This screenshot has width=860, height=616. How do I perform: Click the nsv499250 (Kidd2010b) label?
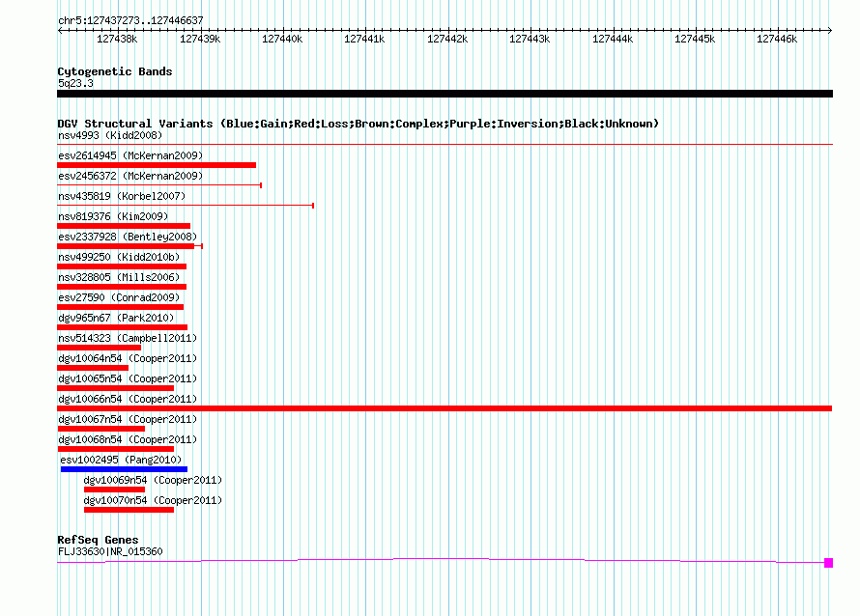119,257
